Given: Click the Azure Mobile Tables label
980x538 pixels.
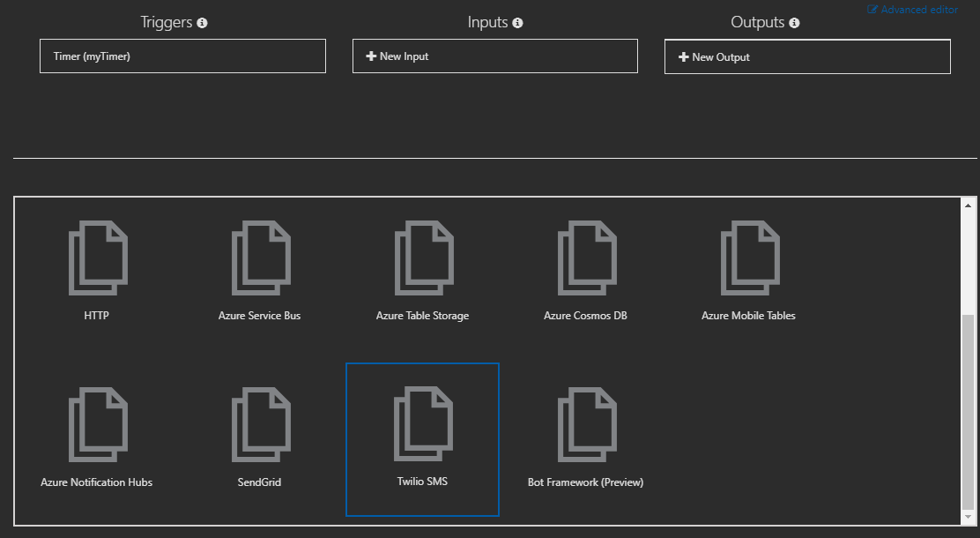Looking at the screenshot, I should tap(748, 316).
